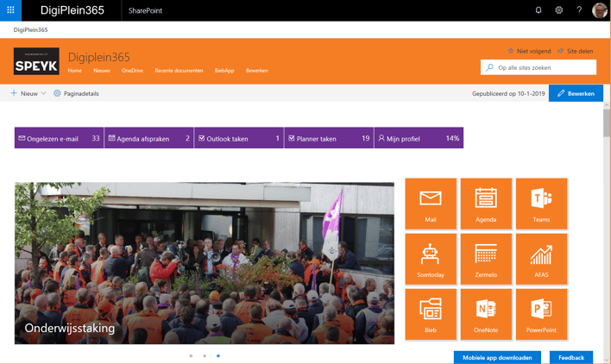
Task: Click the Gepubliceerd op 10-1-2019 text
Action: [508, 93]
